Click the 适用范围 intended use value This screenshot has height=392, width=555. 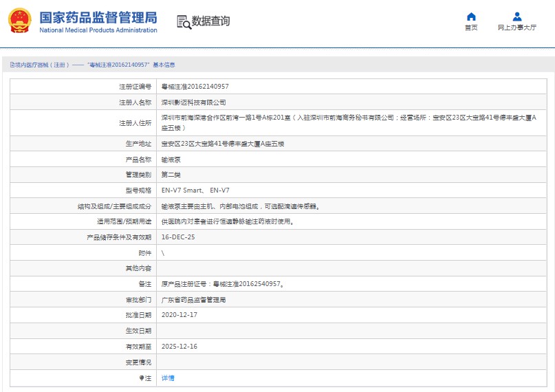click(228, 221)
